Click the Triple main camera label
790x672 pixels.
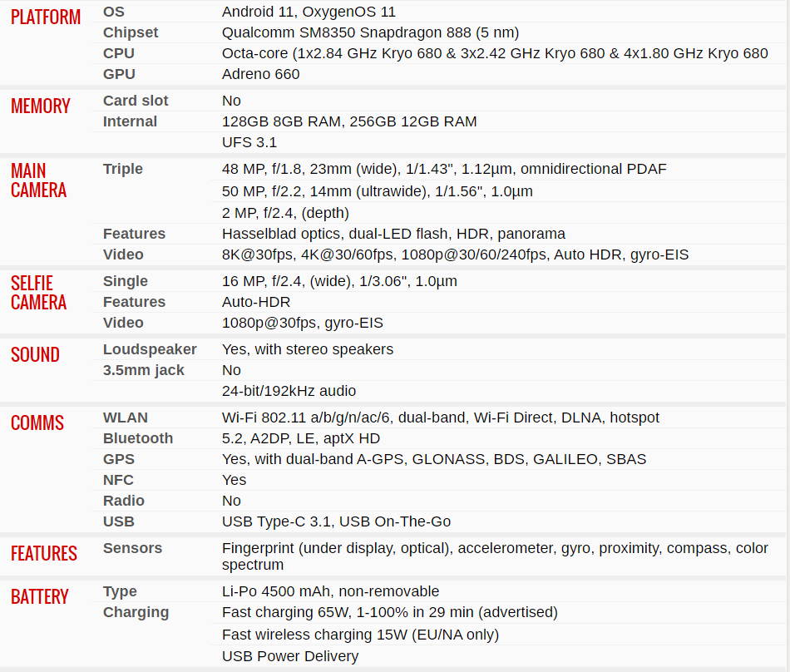(123, 169)
